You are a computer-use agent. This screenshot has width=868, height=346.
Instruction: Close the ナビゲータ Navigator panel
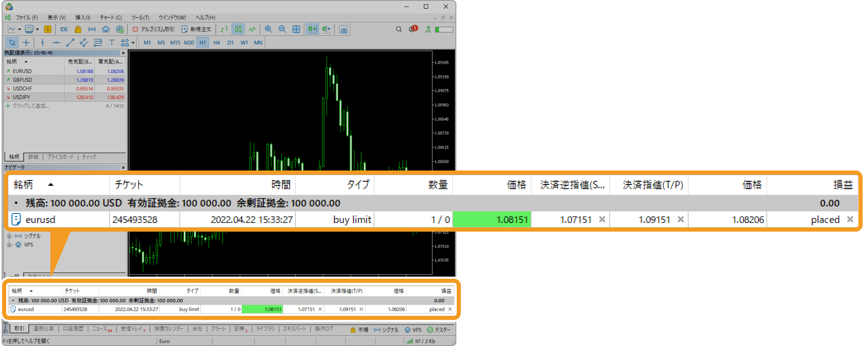click(123, 167)
